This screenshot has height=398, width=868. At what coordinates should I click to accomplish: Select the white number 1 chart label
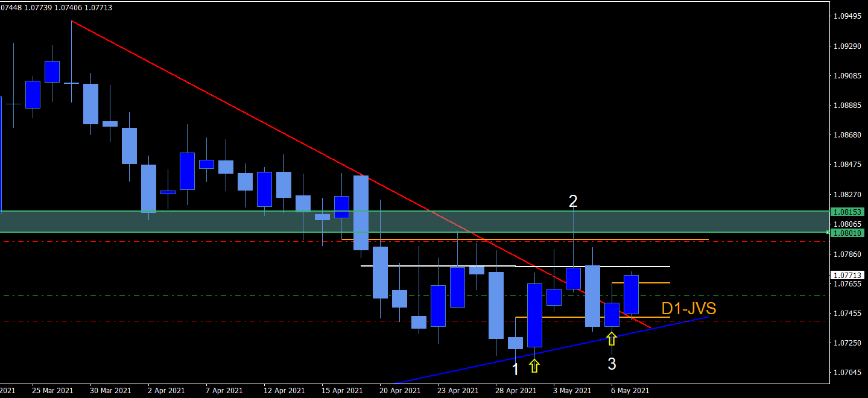[x=515, y=370]
